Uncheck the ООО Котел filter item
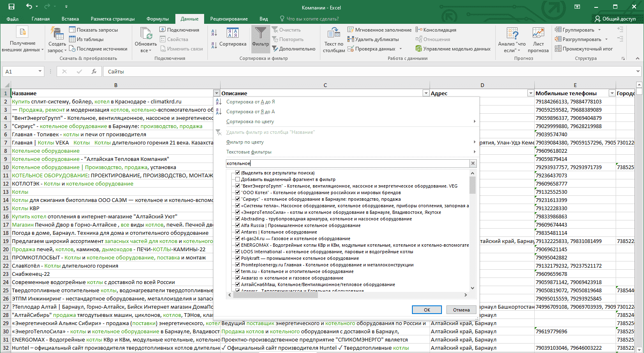Image resolution: width=644 pixels, height=353 pixels. pyautogui.click(x=238, y=193)
